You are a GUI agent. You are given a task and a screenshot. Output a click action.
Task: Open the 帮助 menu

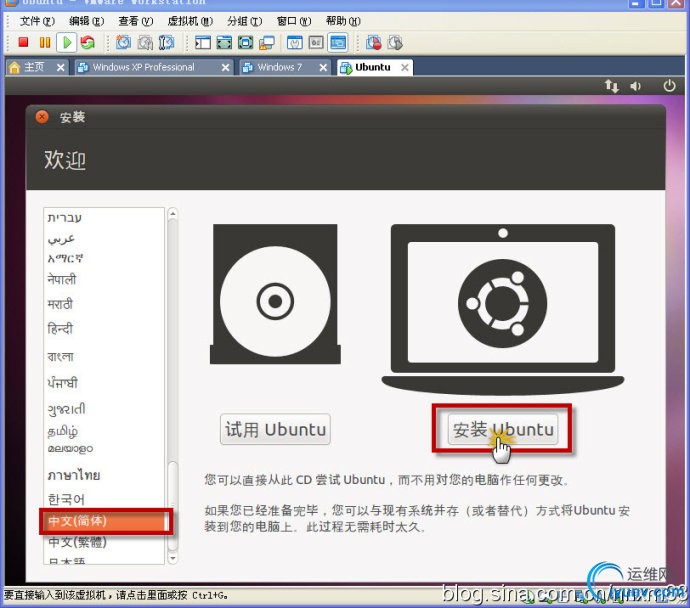click(343, 21)
